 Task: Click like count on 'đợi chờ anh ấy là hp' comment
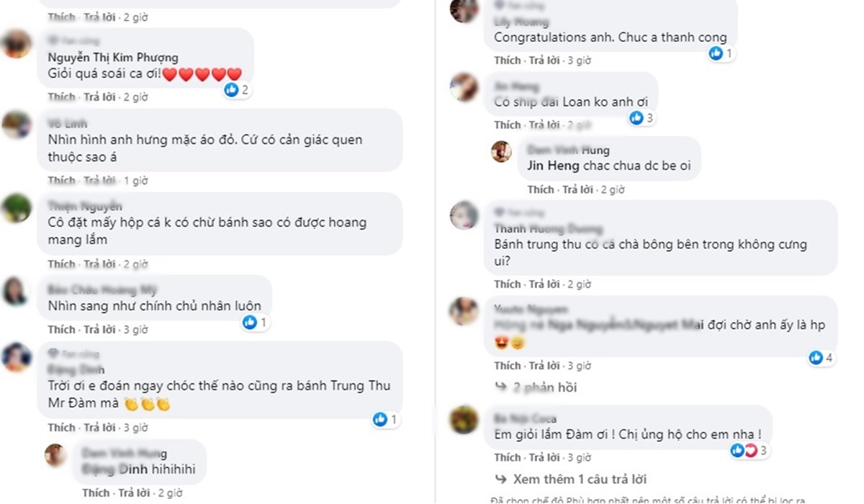pyautogui.click(x=829, y=357)
